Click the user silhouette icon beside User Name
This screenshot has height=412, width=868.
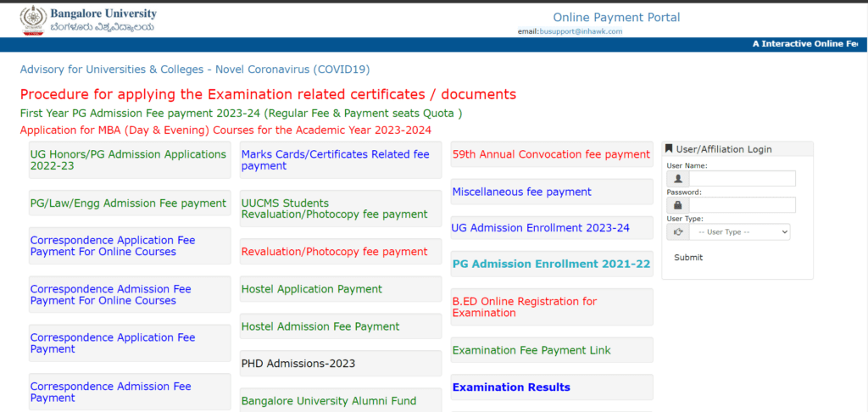tap(678, 179)
